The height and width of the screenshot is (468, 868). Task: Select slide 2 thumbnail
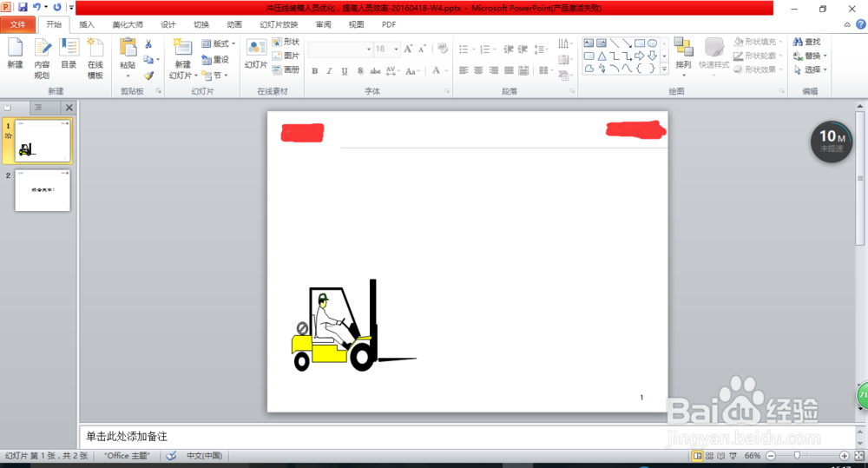coord(43,190)
